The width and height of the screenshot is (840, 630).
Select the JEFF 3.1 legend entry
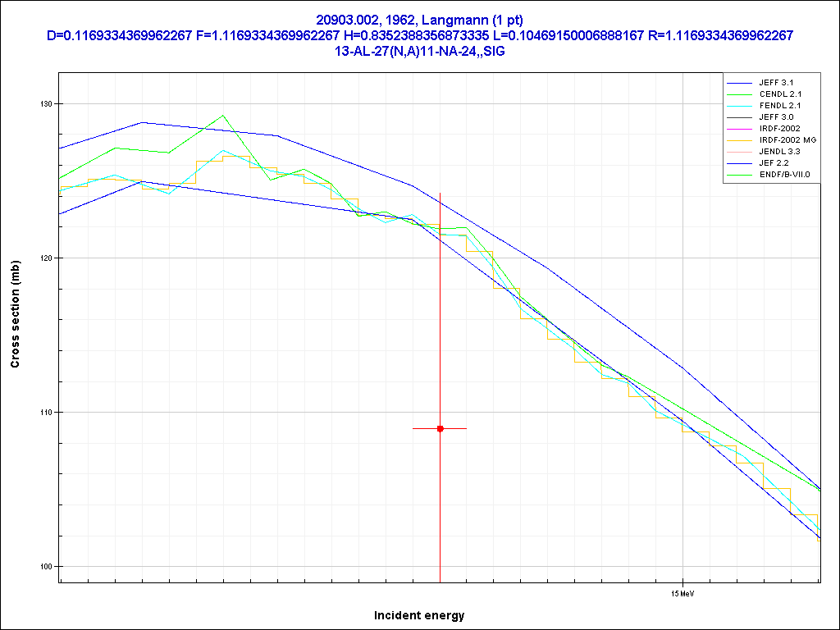click(x=775, y=83)
